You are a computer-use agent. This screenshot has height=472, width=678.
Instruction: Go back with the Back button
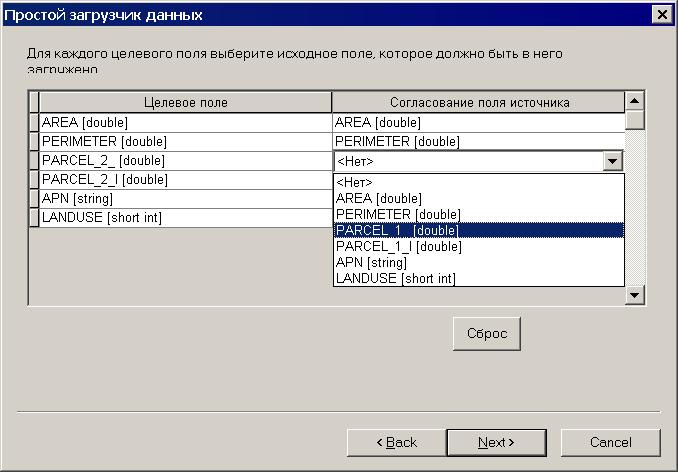tap(397, 443)
